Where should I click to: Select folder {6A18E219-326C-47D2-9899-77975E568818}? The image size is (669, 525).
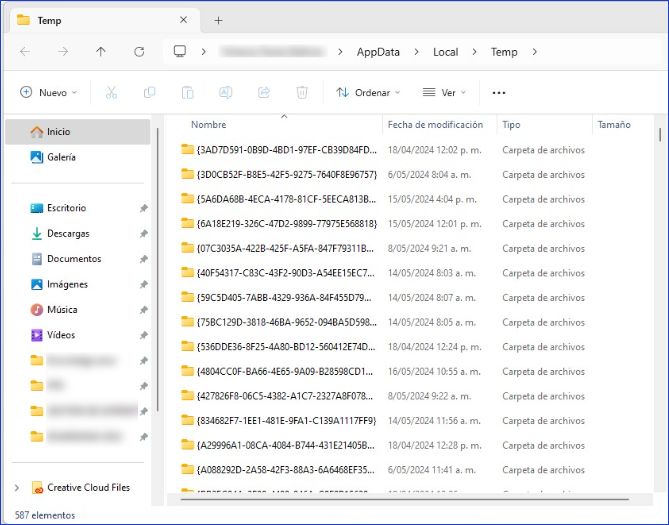click(x=286, y=223)
